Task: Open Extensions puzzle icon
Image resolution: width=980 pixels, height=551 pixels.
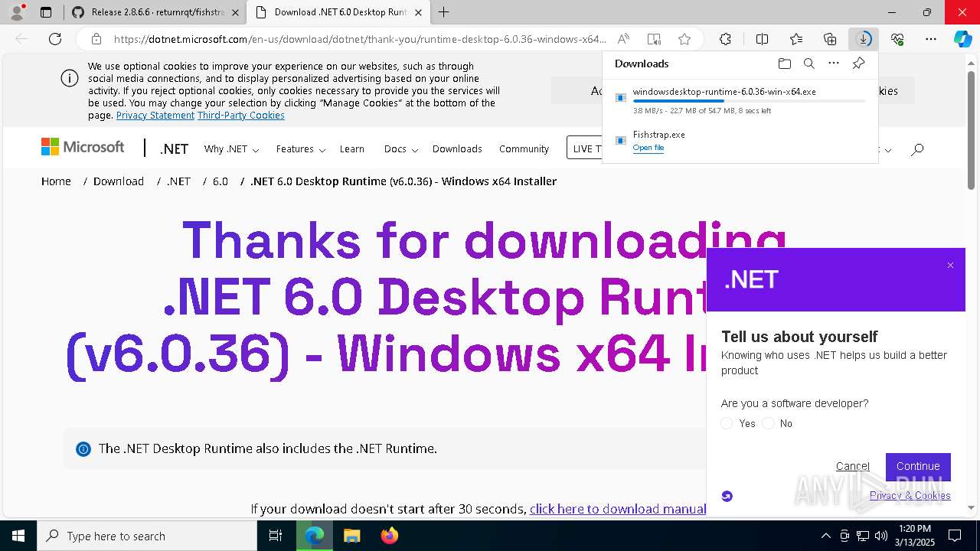Action: [x=725, y=39]
